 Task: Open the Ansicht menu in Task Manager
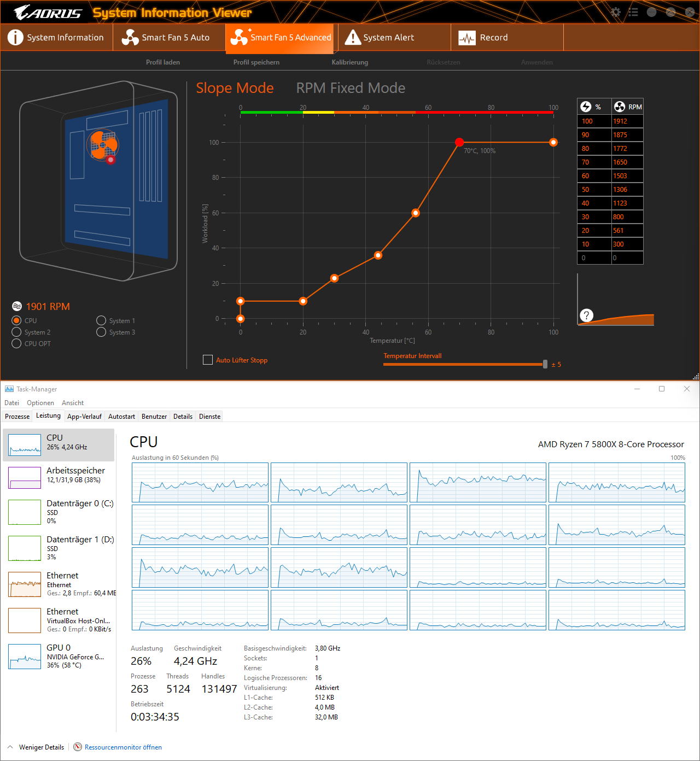(x=73, y=403)
